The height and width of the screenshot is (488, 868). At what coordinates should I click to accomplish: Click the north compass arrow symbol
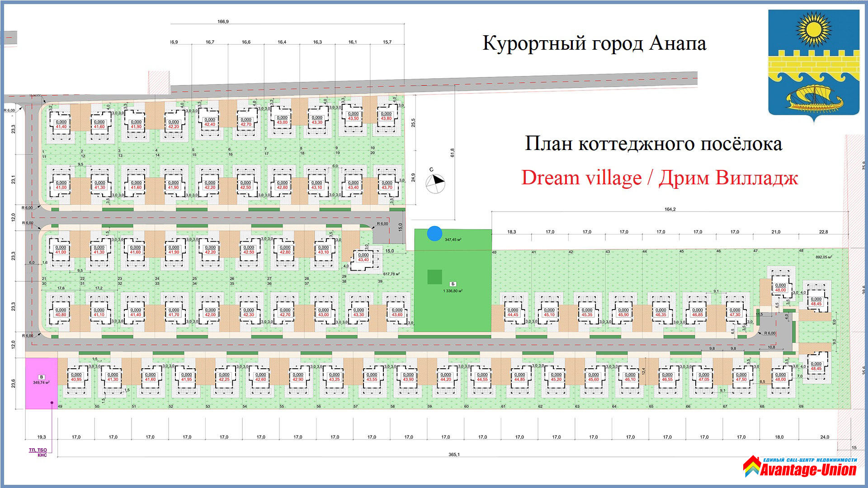coord(435,183)
